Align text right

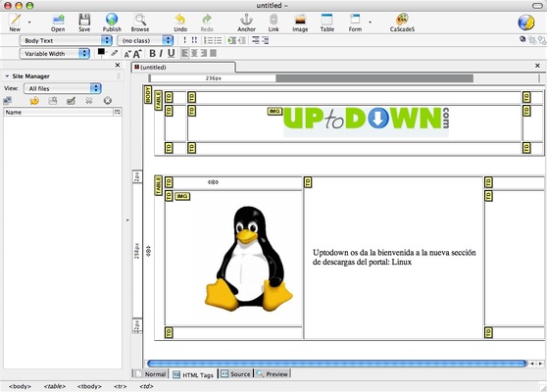(203, 53)
